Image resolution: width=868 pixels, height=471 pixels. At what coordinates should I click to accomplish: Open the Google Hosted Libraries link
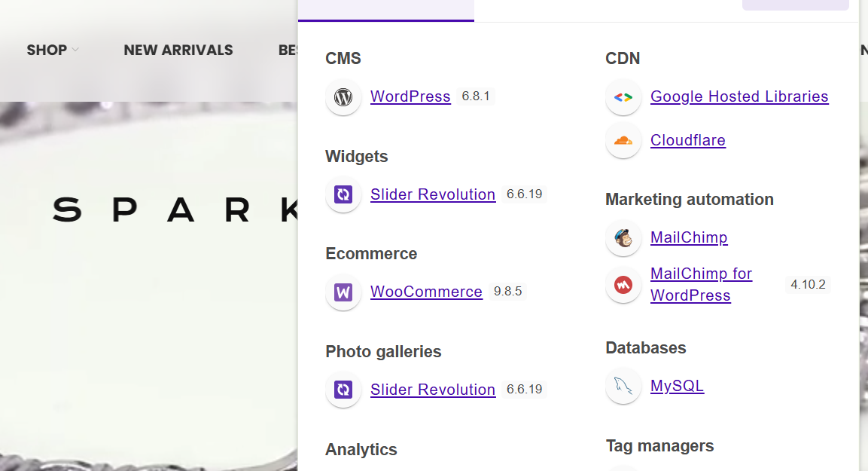tap(739, 96)
